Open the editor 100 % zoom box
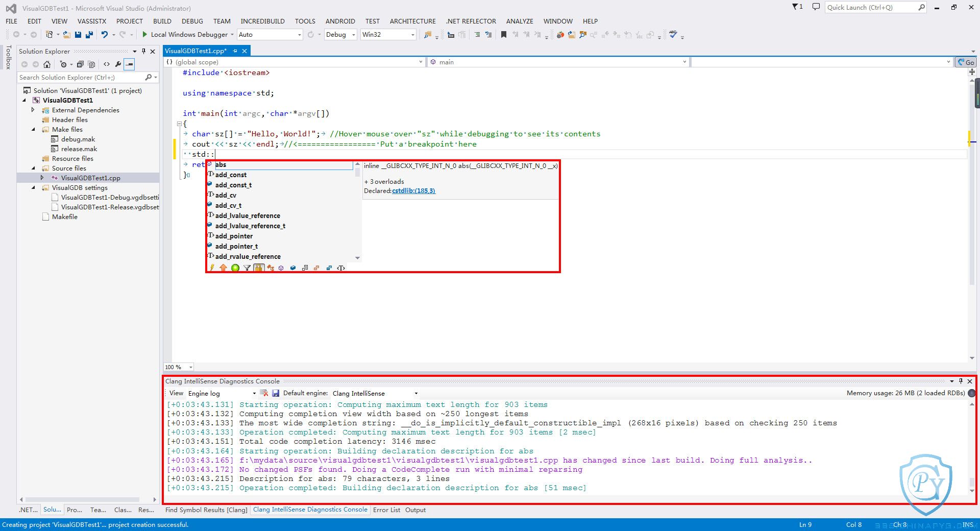980x531 pixels. 179,367
